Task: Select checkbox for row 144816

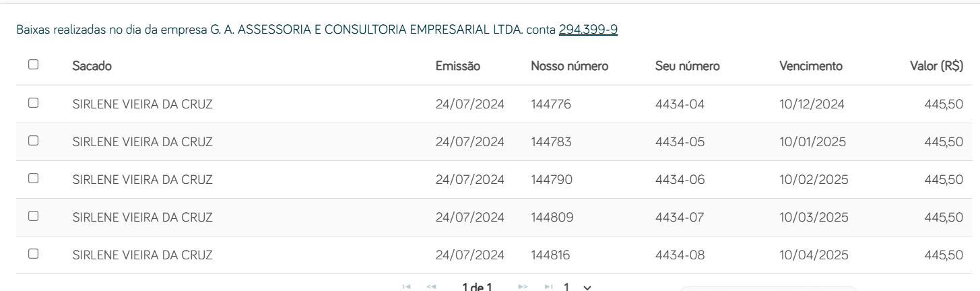Action: 33,254
